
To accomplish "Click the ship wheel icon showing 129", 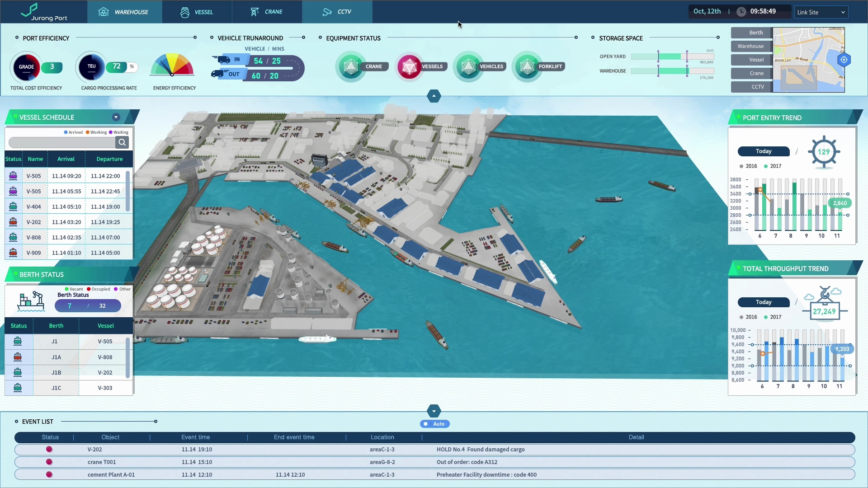I will (x=824, y=152).
